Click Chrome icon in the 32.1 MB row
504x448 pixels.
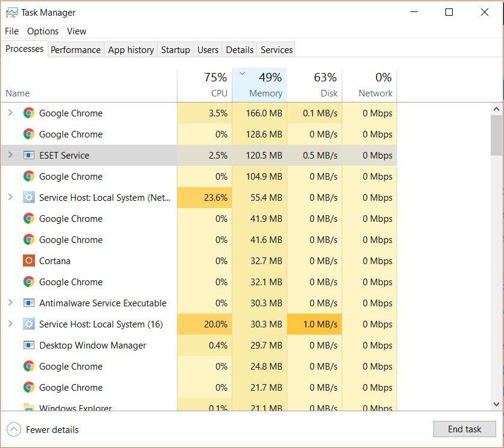29,282
